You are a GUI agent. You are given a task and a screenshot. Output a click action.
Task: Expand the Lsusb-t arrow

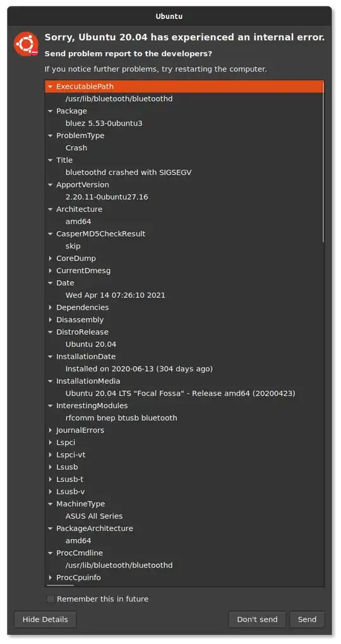(50, 479)
